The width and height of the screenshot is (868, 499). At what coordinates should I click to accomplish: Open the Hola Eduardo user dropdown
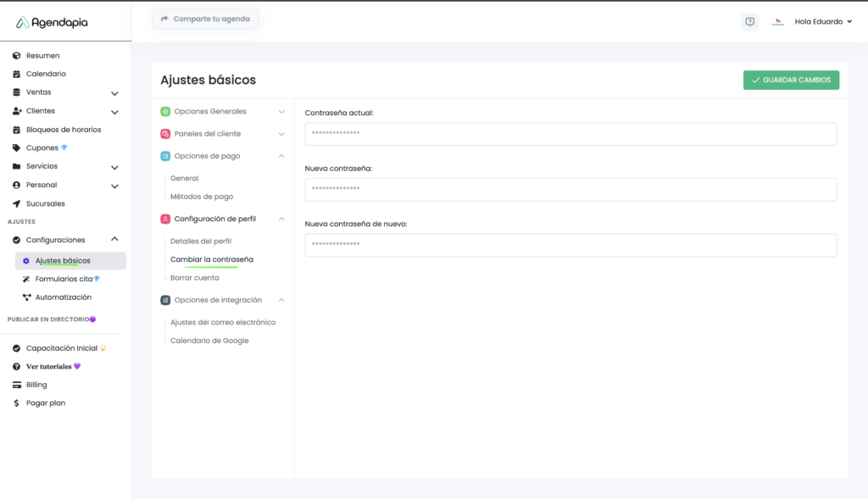tap(822, 22)
